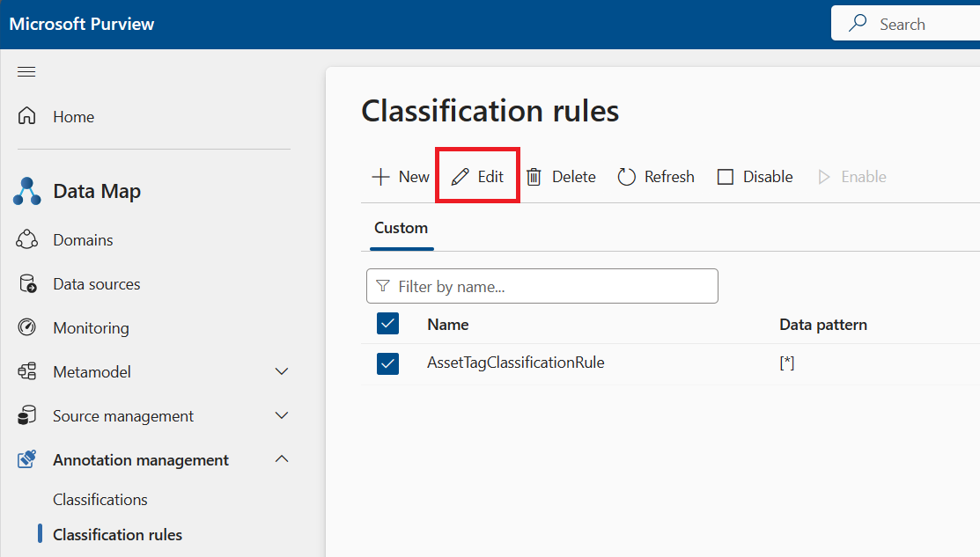Collapse the Annotation management section
This screenshot has height=557, width=980.
pos(281,458)
